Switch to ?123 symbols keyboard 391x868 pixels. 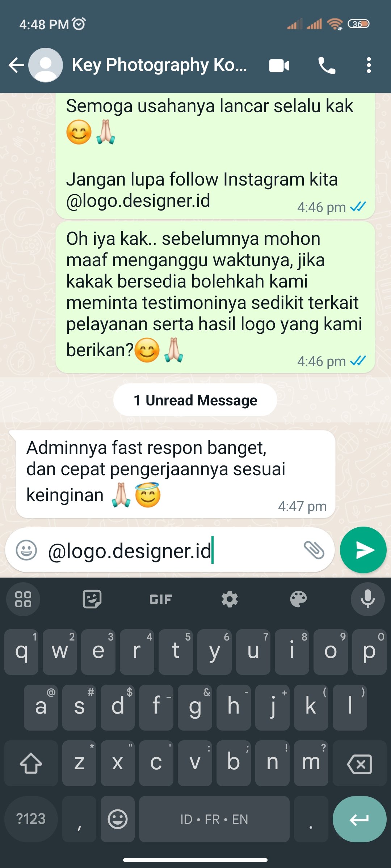(31, 819)
